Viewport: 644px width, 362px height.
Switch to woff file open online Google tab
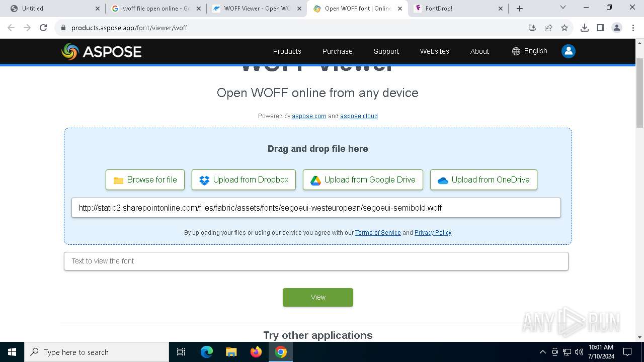point(155,9)
